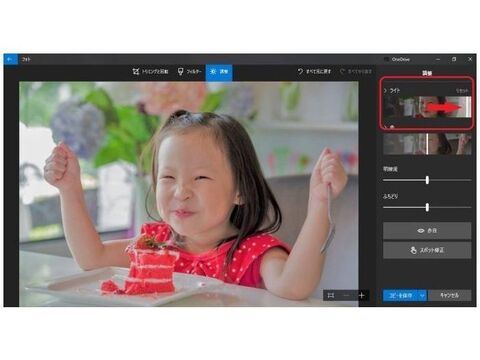Screen dimensions: 480x360
Task: Zoom out with the minus icon
Action: (x=346, y=295)
